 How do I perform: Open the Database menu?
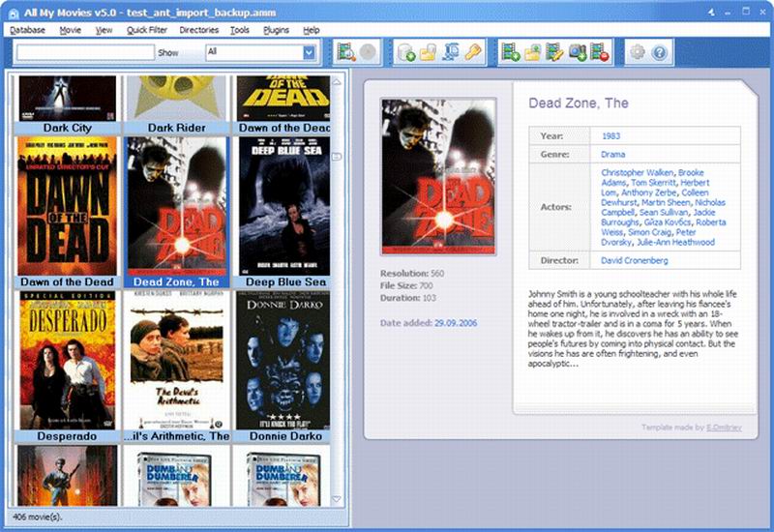click(x=28, y=30)
